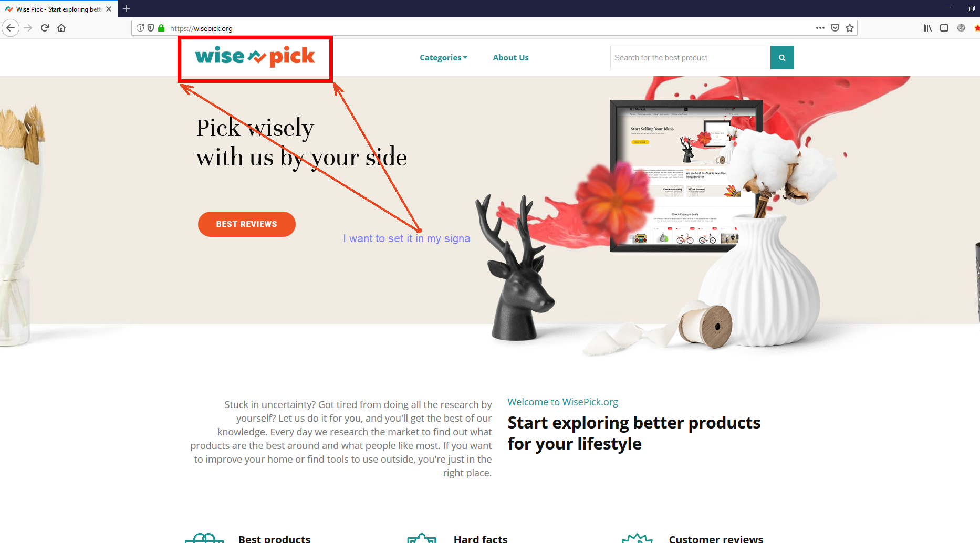Click the teal search magnifier button
The image size is (980, 543).
[x=782, y=58]
